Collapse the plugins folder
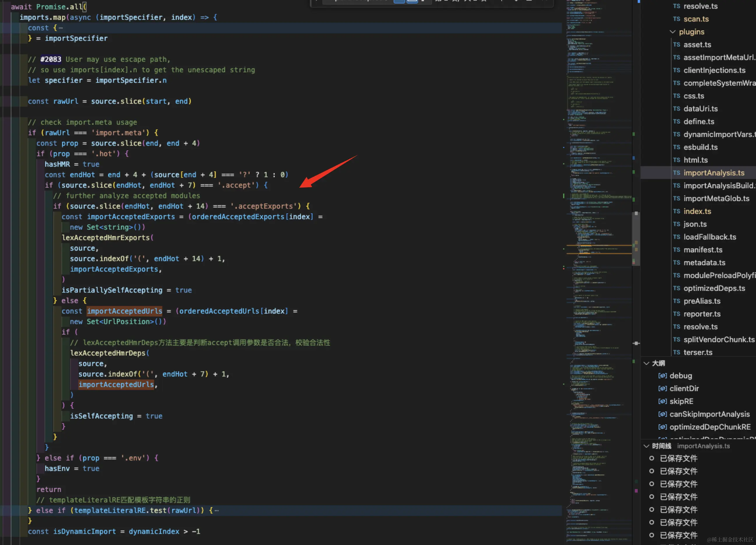Viewport: 756px width, 545px height. tap(672, 32)
